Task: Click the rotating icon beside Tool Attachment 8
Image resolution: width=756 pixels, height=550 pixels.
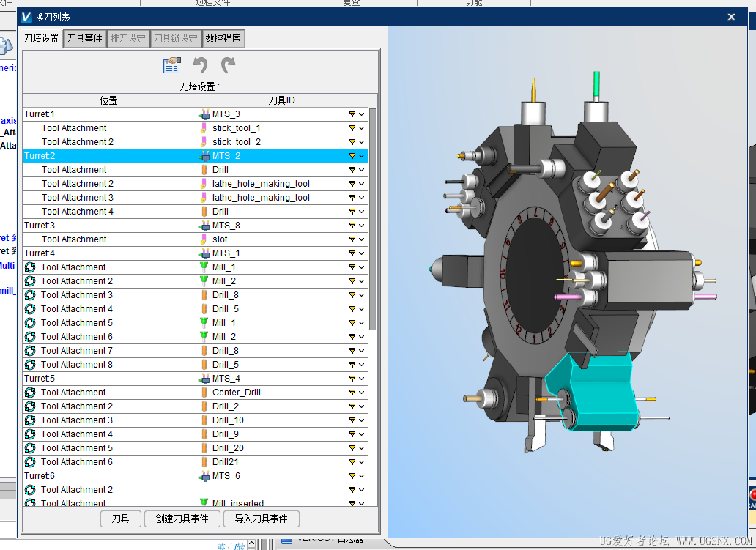Action: pyautogui.click(x=30, y=365)
